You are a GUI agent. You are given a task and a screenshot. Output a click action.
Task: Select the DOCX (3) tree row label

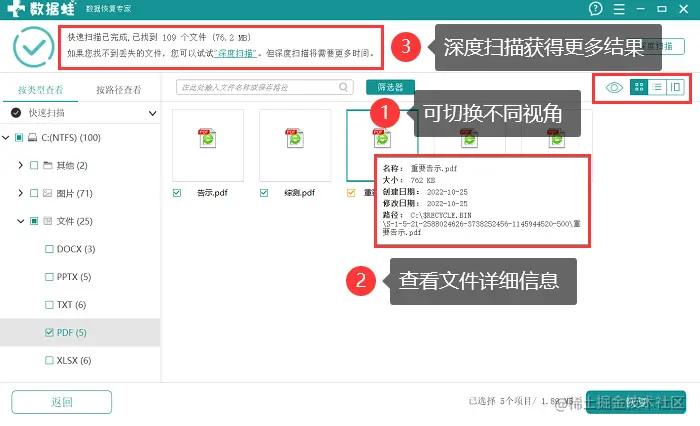pyautogui.click(x=76, y=249)
